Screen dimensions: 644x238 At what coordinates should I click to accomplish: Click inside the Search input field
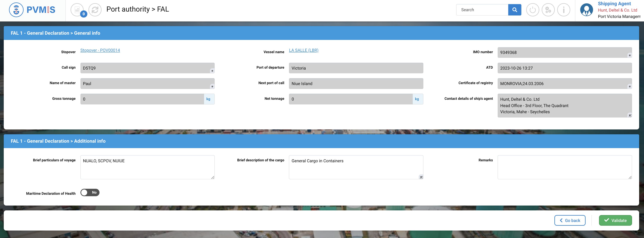click(x=482, y=10)
